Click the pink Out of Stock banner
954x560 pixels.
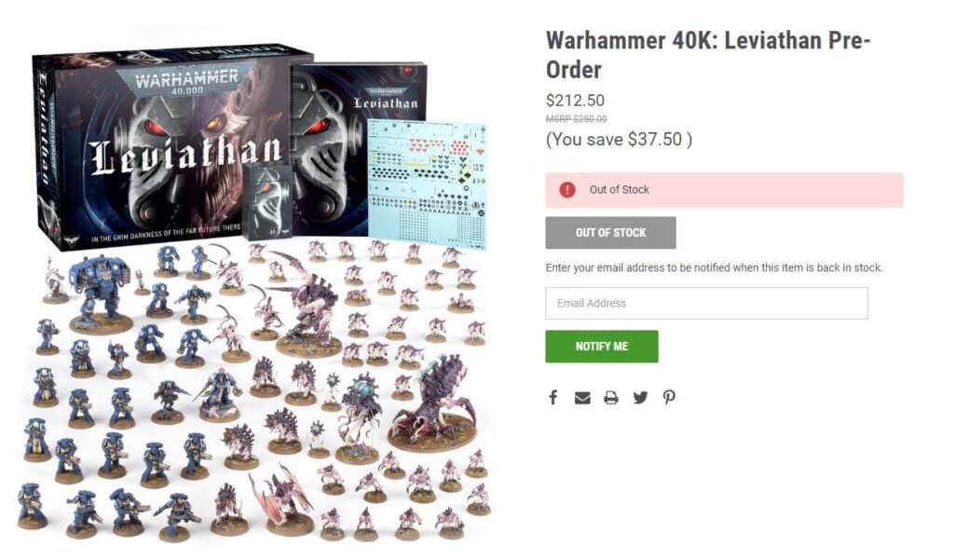[724, 190]
